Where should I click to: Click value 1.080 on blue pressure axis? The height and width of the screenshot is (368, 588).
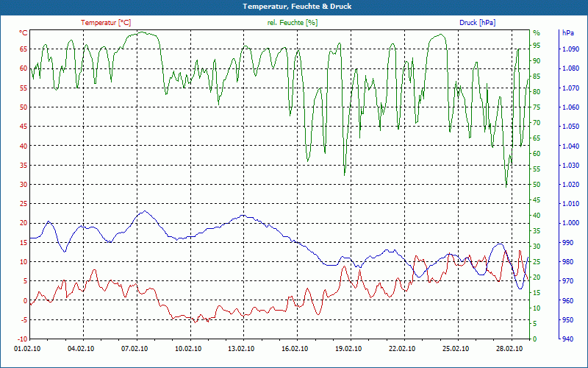(x=570, y=68)
